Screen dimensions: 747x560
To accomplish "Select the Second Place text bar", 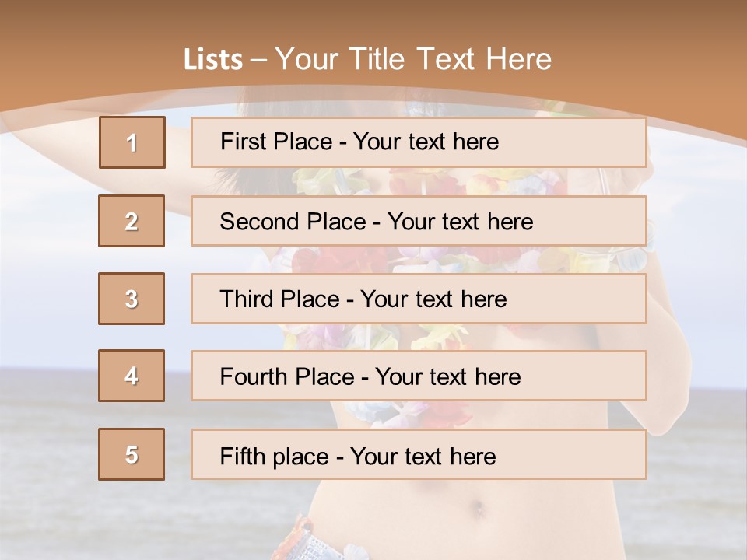I will [419, 221].
